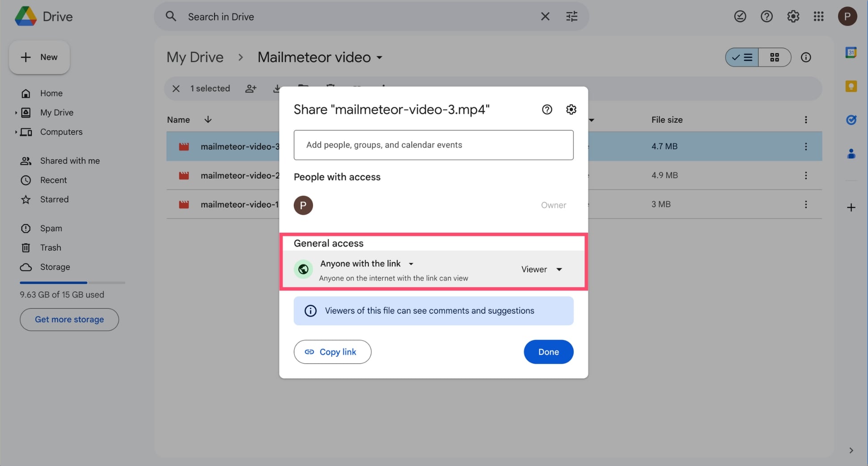
Task: Open the Help question mark icon in header
Action: pos(766,17)
